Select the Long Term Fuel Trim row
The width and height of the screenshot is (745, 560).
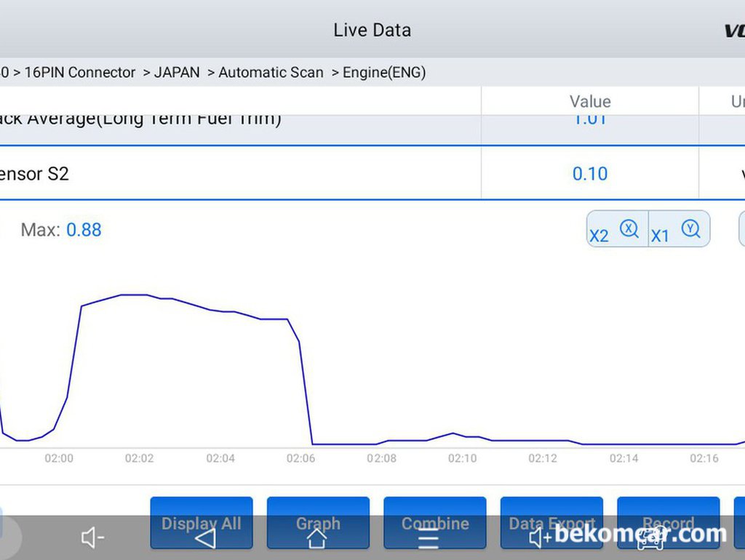(372, 129)
